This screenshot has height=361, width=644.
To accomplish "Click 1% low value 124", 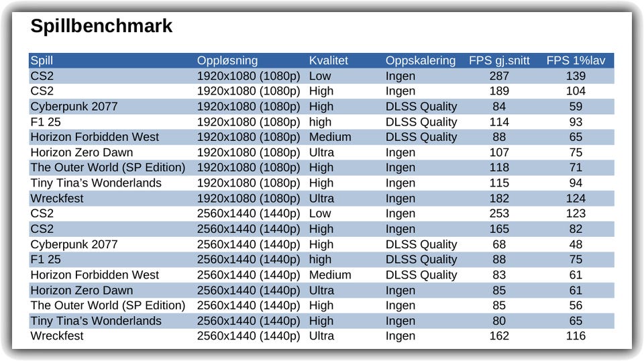I will pyautogui.click(x=576, y=199).
